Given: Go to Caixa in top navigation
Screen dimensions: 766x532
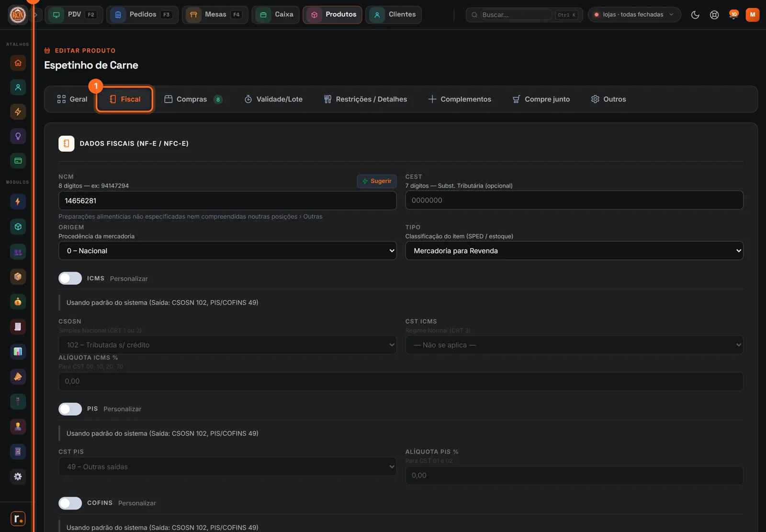Looking at the screenshot, I should [276, 15].
